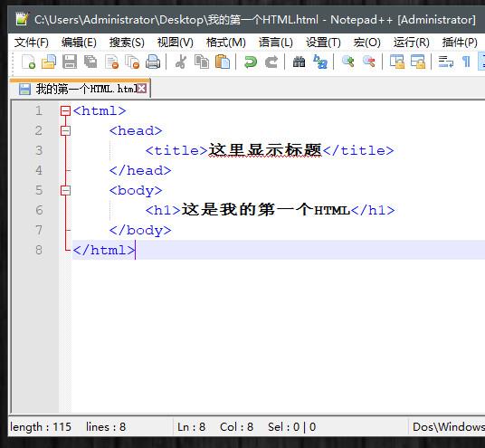
Task: Click the Cut scissors icon
Action: coord(181,62)
